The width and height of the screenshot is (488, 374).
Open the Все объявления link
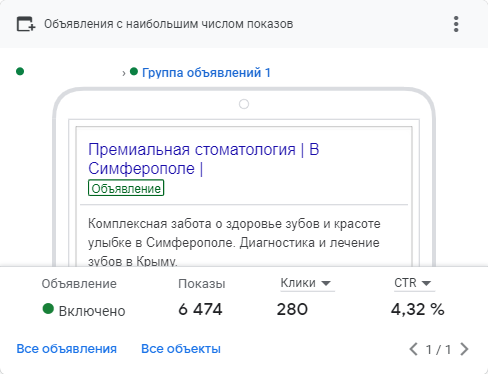(x=67, y=349)
